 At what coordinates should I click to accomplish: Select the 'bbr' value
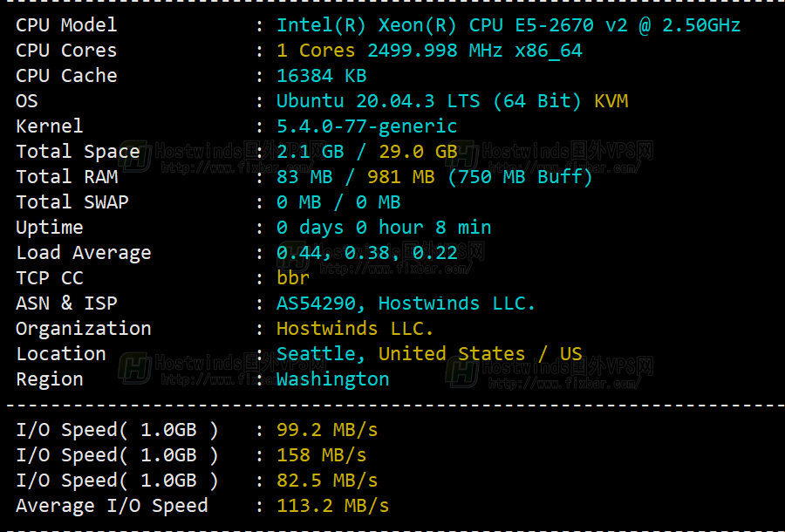pos(293,277)
